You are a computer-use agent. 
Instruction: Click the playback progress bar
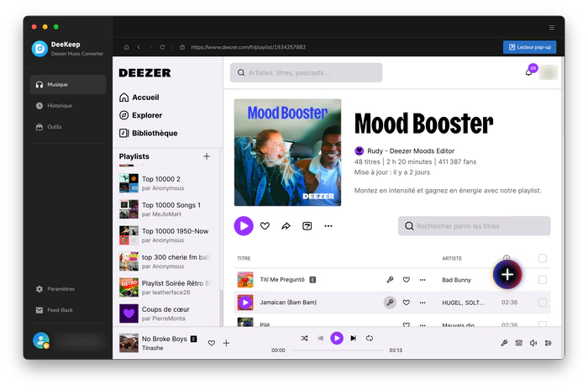pyautogui.click(x=337, y=350)
